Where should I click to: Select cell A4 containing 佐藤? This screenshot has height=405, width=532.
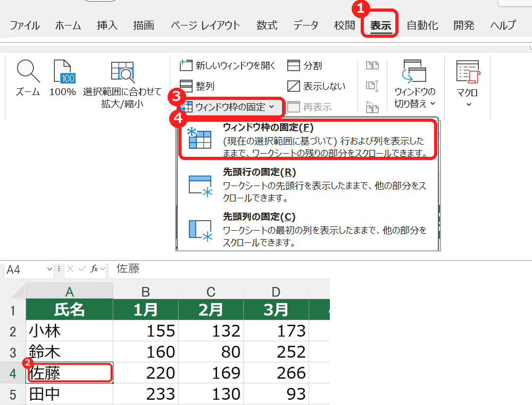click(69, 373)
